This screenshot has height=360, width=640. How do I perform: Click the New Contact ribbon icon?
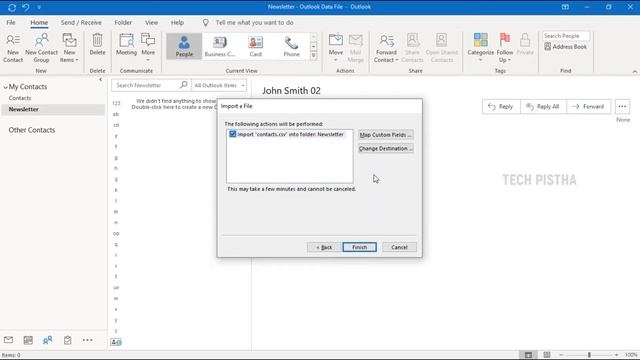pyautogui.click(x=13, y=48)
